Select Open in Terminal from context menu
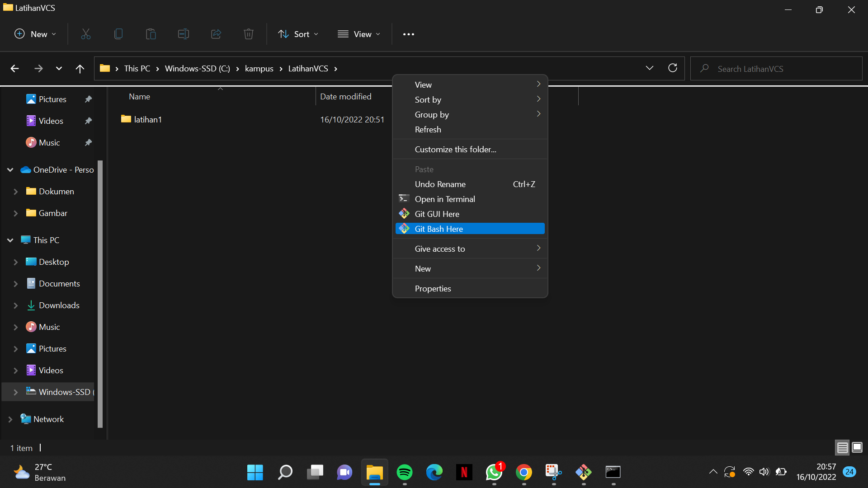868x488 pixels. tap(445, 199)
